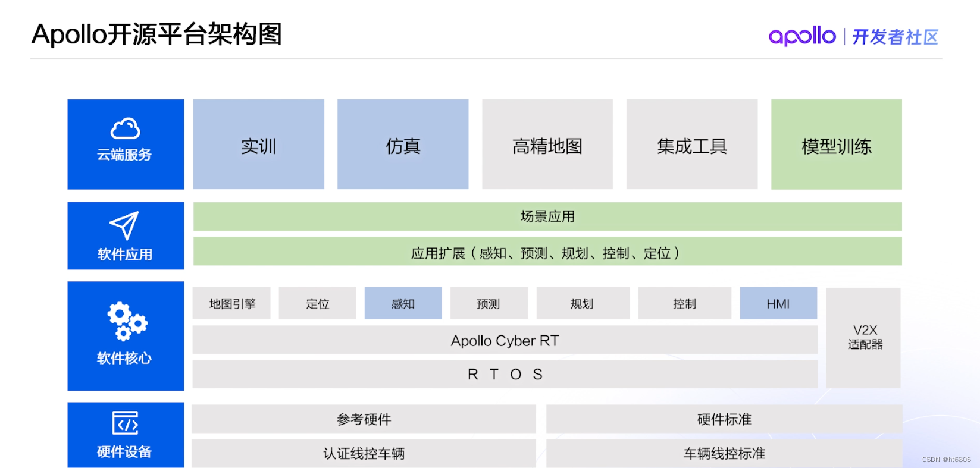Click the Apollo开源平台架构图 title
Viewport: 980px width, 468px height.
[x=157, y=34]
